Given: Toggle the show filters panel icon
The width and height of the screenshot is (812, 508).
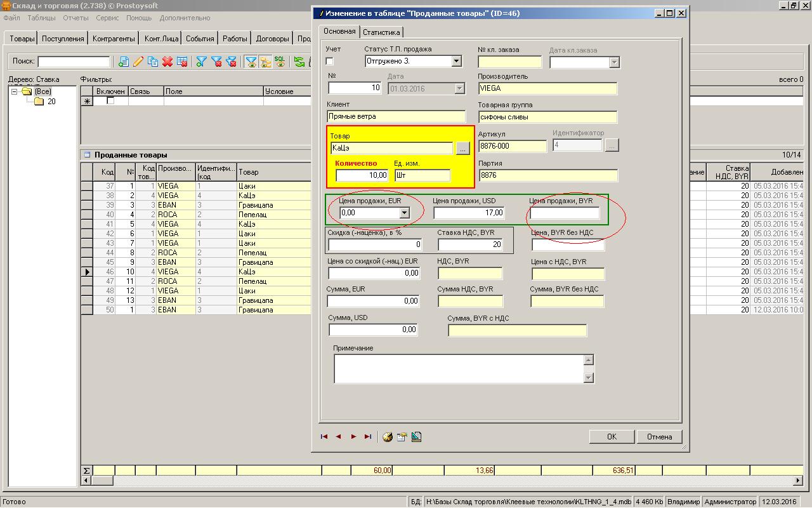Looking at the screenshot, I should pyautogui.click(x=251, y=62).
